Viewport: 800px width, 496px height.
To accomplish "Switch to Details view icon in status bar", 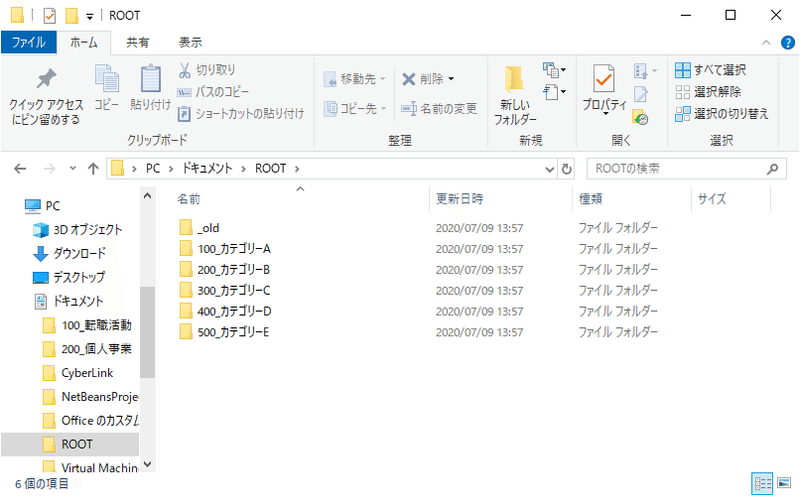I will coord(762,483).
